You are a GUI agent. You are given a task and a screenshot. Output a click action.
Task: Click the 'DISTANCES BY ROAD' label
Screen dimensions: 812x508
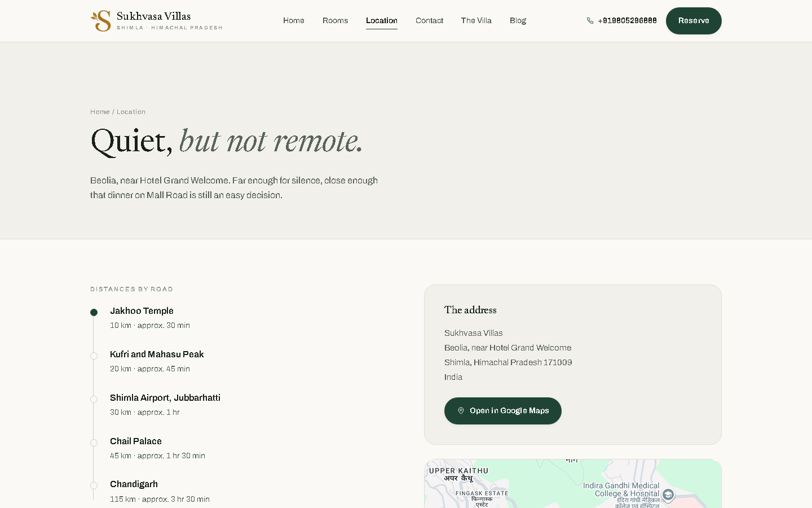[131, 289]
